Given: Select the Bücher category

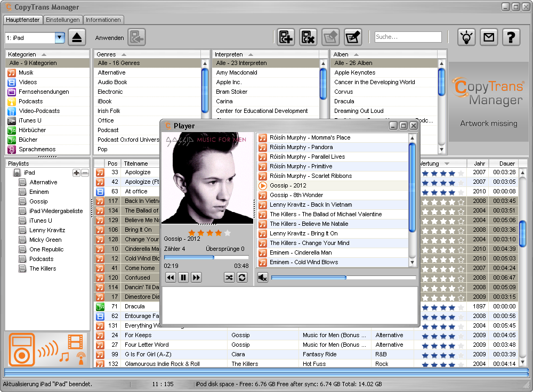Looking at the screenshot, I should pyautogui.click(x=47, y=140).
